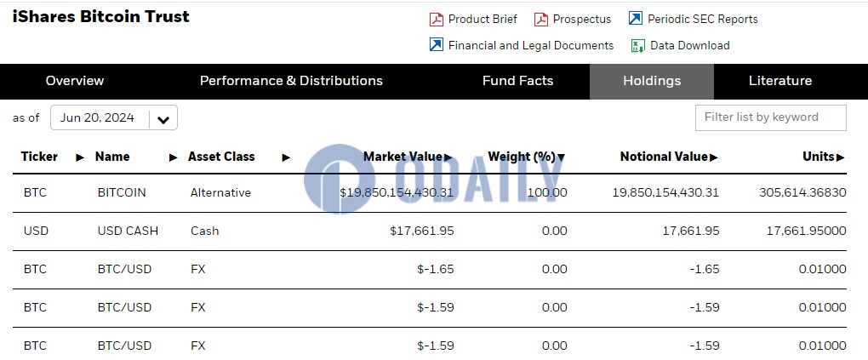Sort by Name column arrow
Screen dimensions: 868x360
(x=174, y=157)
